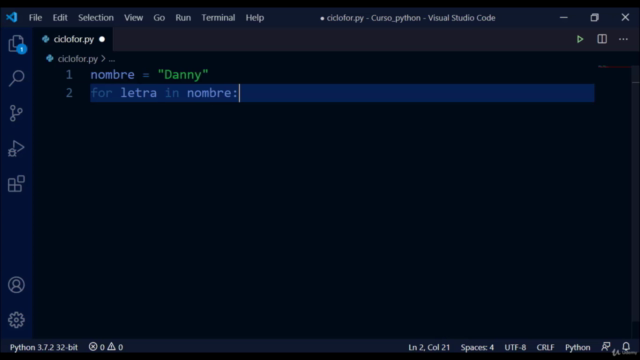Open the Terminal menu

(x=218, y=18)
